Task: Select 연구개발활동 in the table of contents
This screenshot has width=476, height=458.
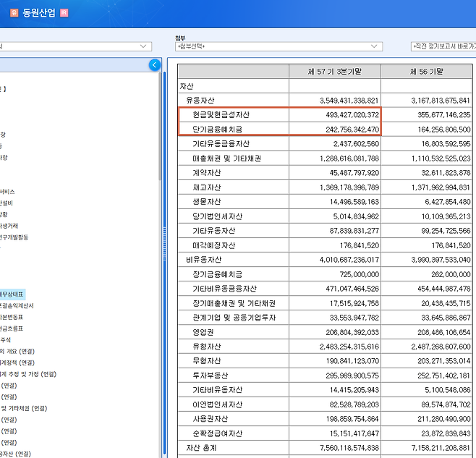Action: 14,237
